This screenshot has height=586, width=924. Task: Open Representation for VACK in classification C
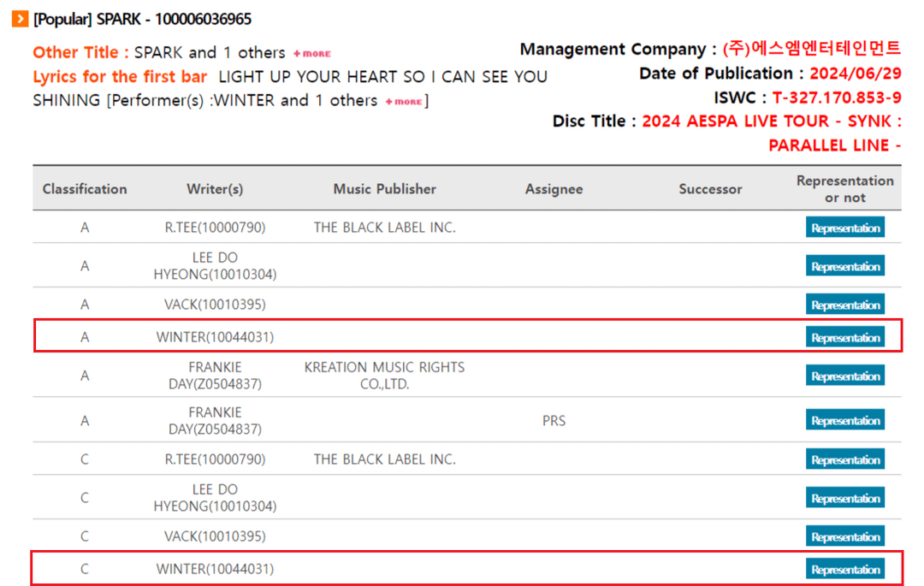(844, 536)
